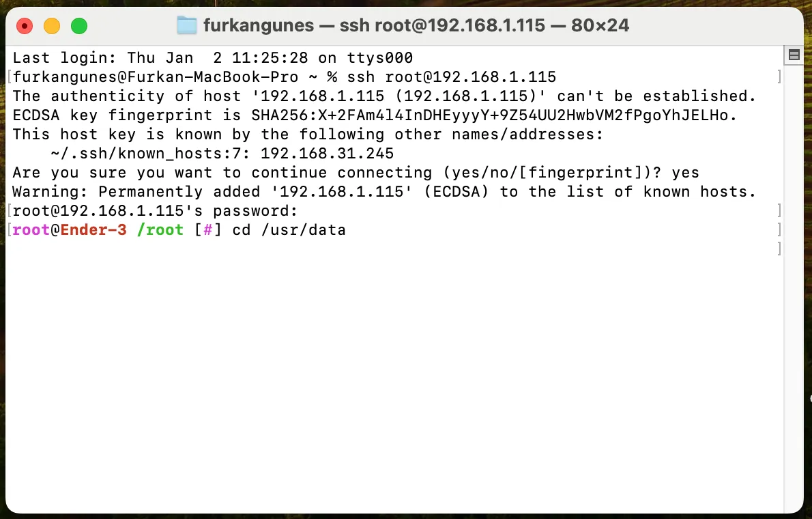Screen dimensions: 812x519
Task: Minimize the window with the yellow button
Action: click(x=52, y=26)
